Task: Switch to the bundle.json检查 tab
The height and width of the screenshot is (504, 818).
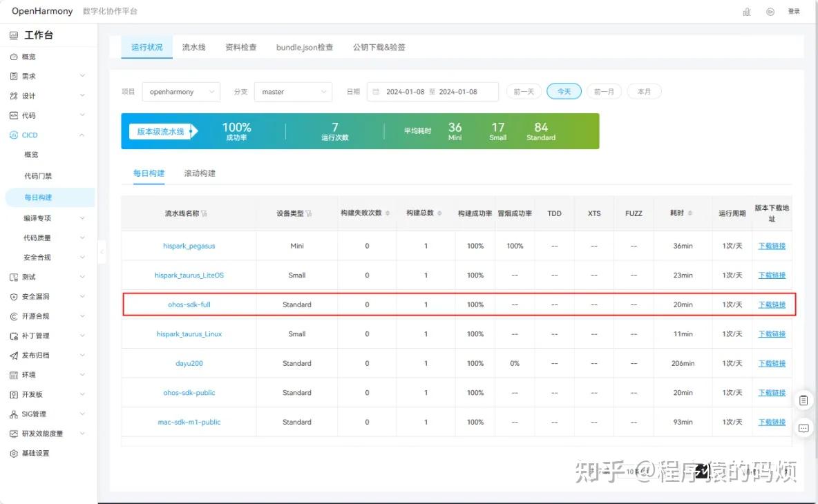Action: point(304,47)
